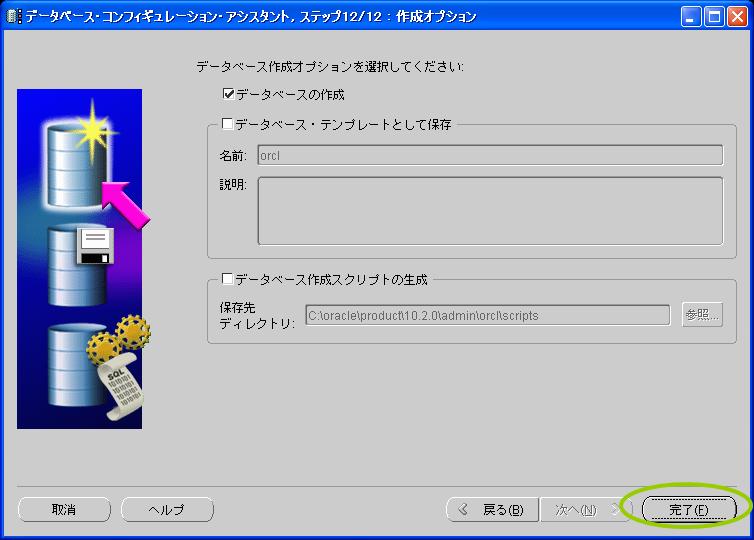Close the configuration assistant window
Image resolution: width=754 pixels, height=540 pixels.
point(737,17)
